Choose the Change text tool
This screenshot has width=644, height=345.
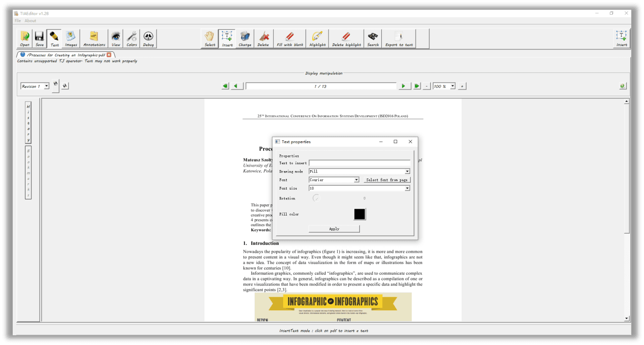pos(245,39)
